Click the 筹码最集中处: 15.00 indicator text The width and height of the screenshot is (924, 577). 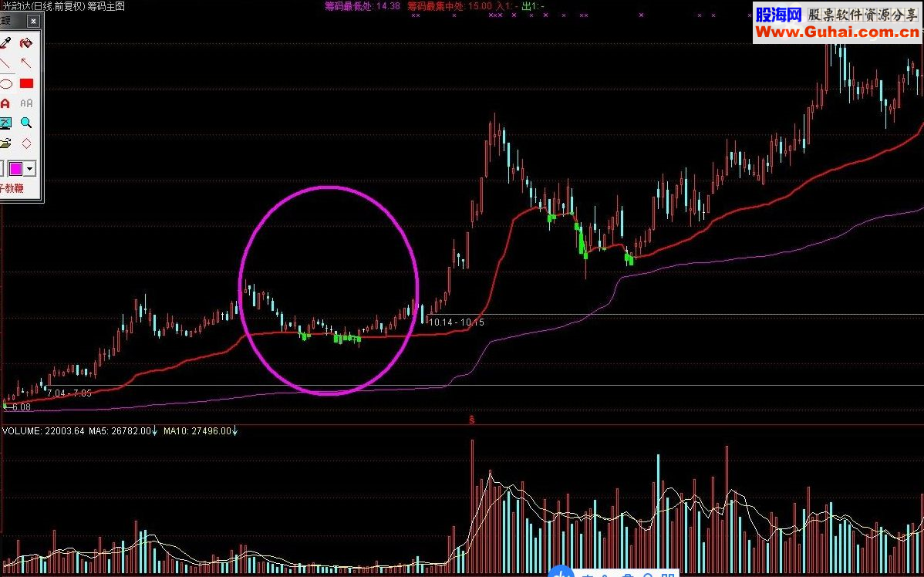coord(450,6)
